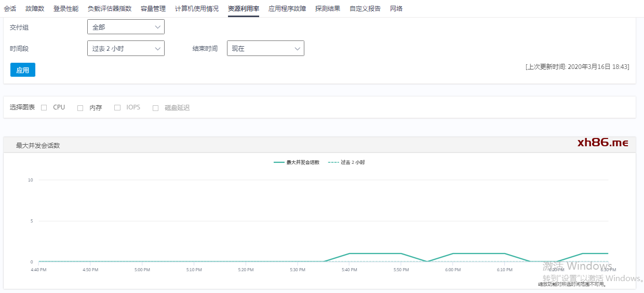Open the 容量管理 tab

pyautogui.click(x=153, y=9)
